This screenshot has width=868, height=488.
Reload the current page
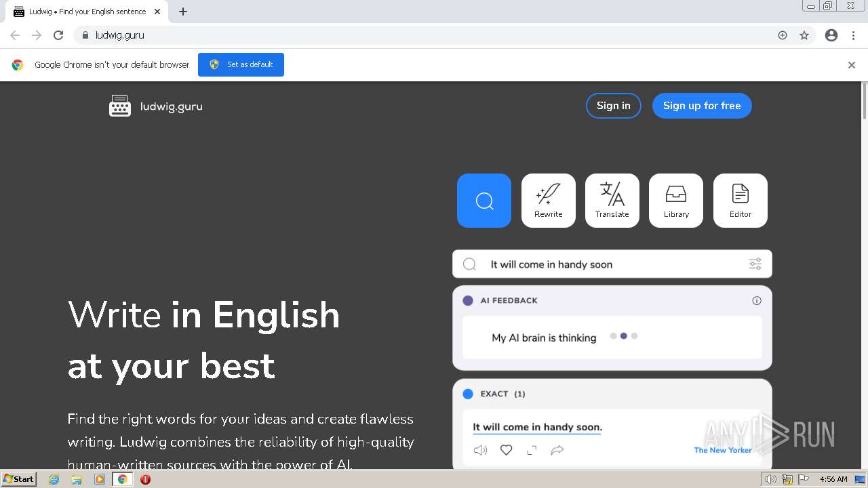coord(58,35)
